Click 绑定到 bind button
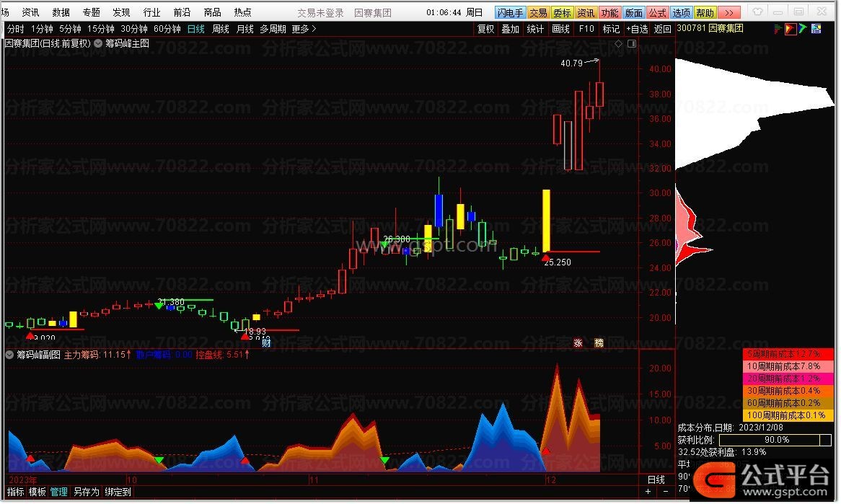Screen dimensions: 841x504 (x=118, y=492)
